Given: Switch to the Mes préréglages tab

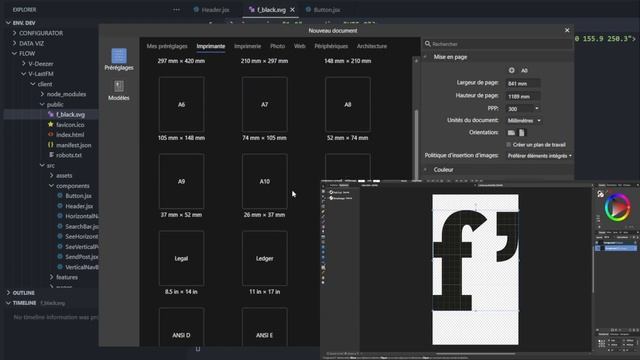Looking at the screenshot, I should 167,46.
